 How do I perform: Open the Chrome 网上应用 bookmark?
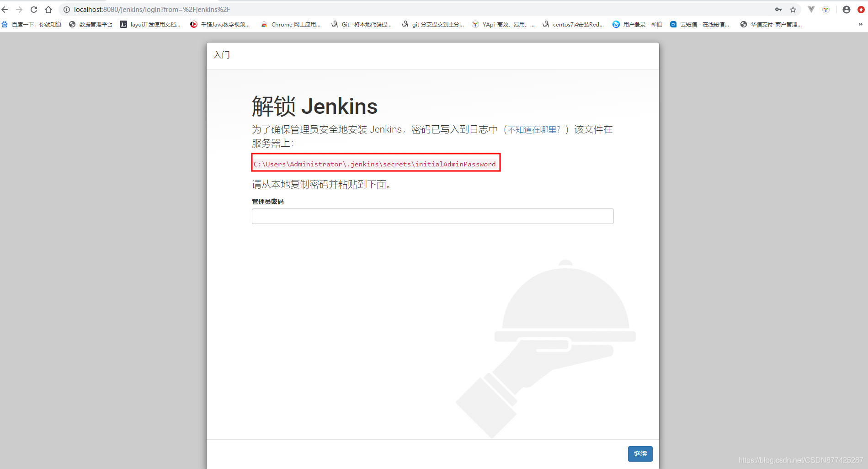tap(291, 24)
